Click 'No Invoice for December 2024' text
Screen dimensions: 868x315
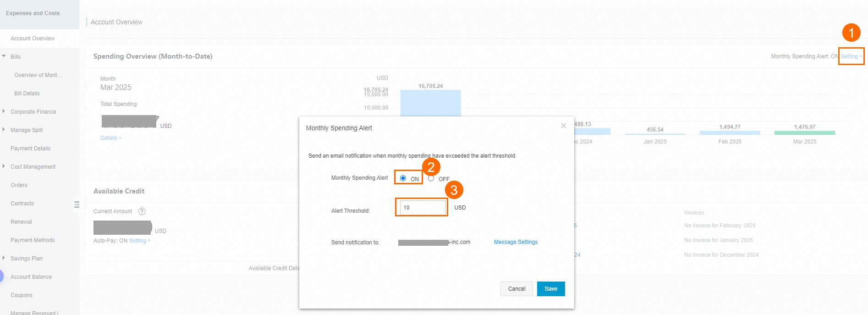721,255
